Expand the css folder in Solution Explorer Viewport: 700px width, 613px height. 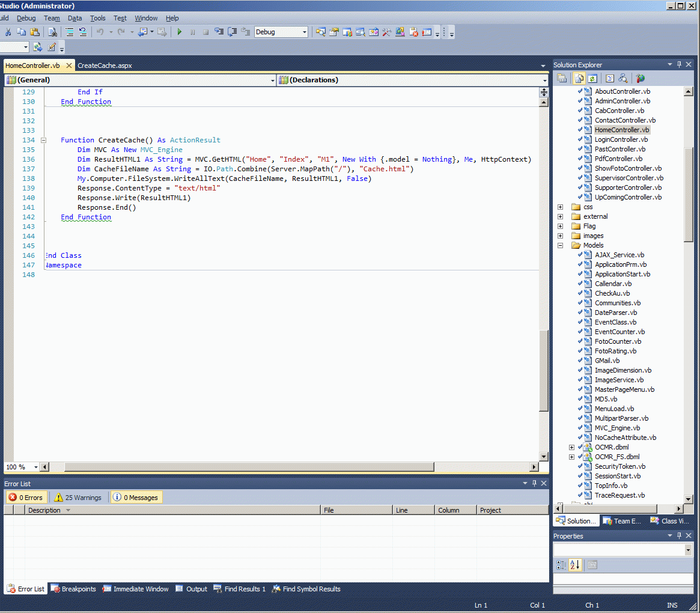[560, 207]
